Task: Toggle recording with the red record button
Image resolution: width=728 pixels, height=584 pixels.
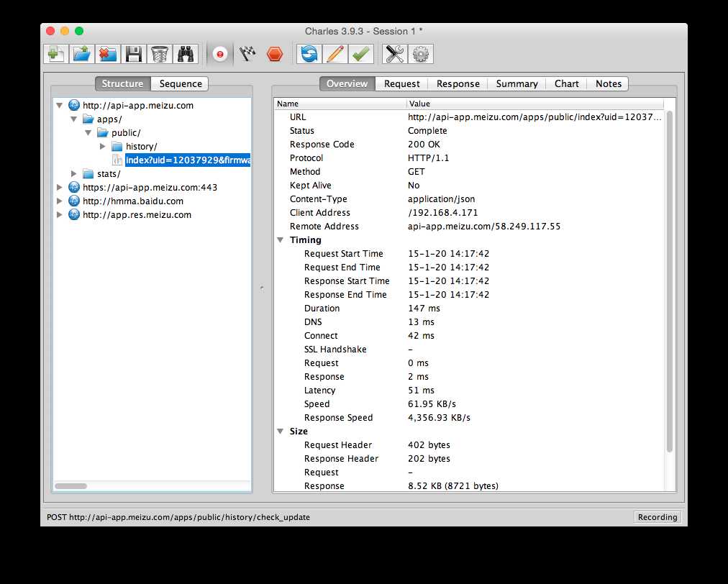Action: 220,54
